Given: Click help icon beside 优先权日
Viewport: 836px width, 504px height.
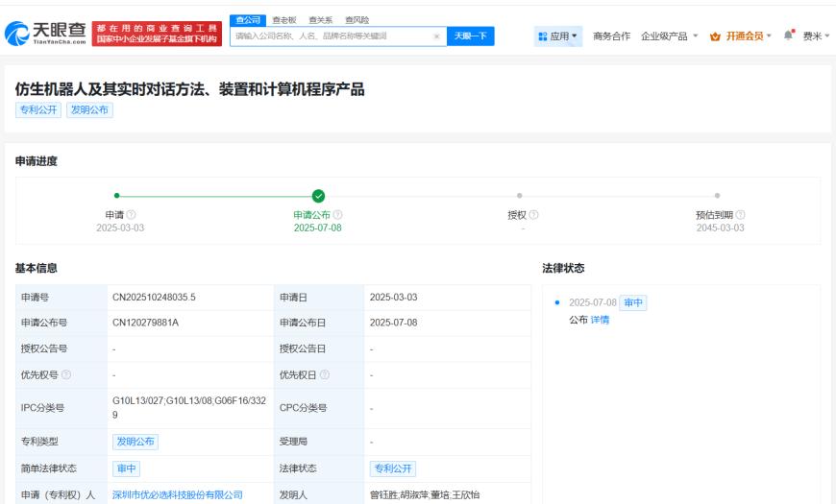Looking at the screenshot, I should [x=324, y=375].
